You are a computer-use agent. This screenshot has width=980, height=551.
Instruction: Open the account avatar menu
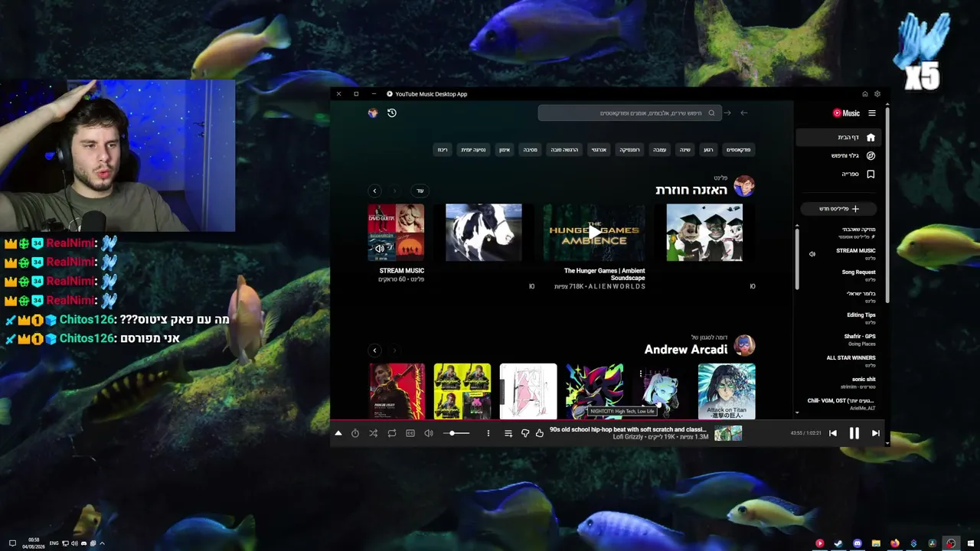[373, 113]
